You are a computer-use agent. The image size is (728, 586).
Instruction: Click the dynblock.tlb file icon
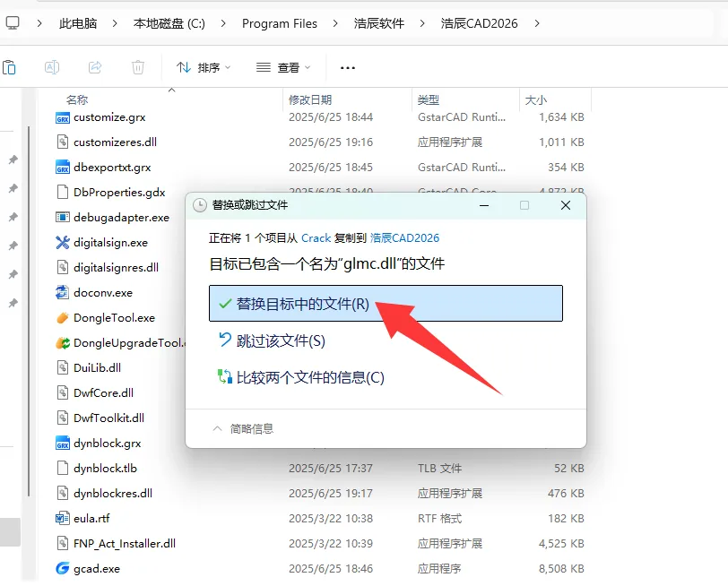coord(62,468)
